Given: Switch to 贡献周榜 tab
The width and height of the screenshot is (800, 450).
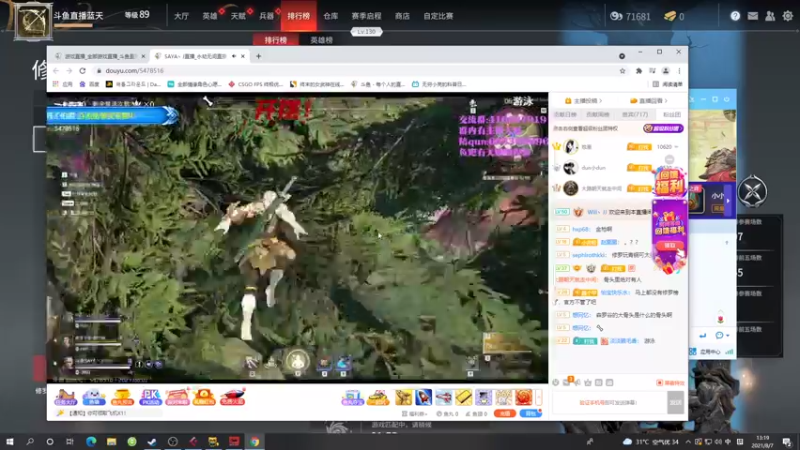Looking at the screenshot, I should click(598, 115).
